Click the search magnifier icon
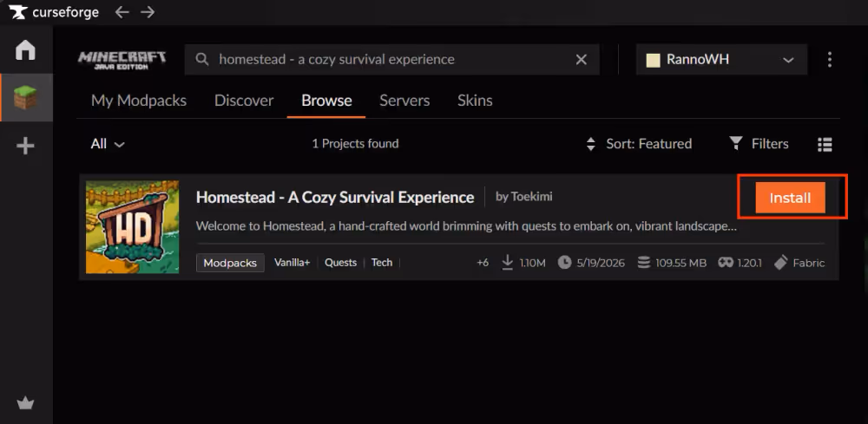This screenshot has height=424, width=868. [202, 59]
